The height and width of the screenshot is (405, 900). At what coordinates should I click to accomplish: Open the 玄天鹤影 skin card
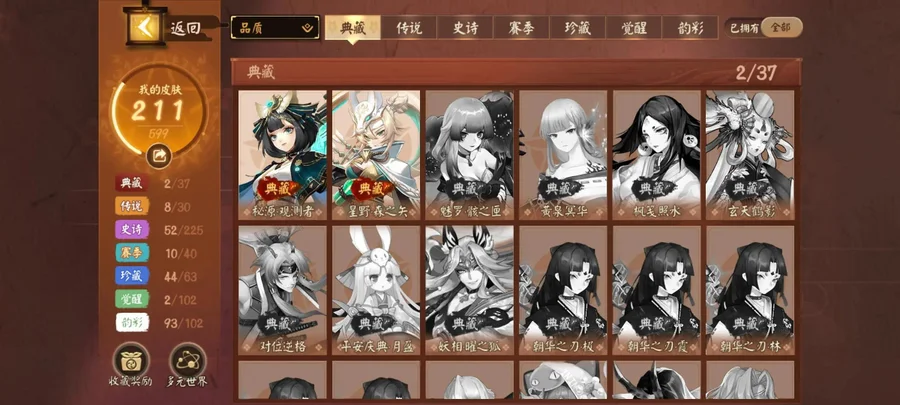(750, 155)
